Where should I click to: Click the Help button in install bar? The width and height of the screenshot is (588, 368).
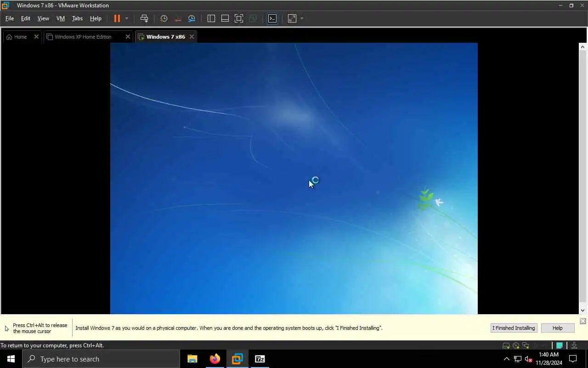557,328
